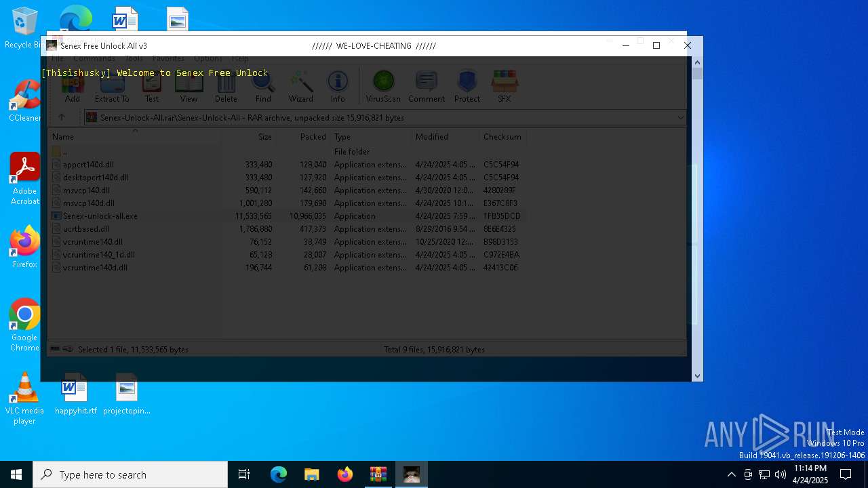The height and width of the screenshot is (488, 868).
Task: Sort by the Name column header
Action: pyautogui.click(x=134, y=136)
